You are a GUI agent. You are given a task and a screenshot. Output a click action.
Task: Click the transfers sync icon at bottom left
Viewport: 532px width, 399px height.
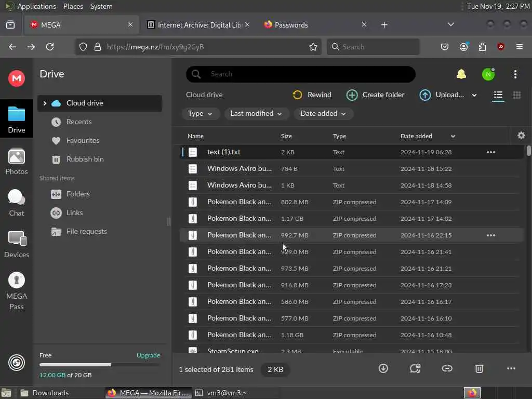tap(16, 363)
